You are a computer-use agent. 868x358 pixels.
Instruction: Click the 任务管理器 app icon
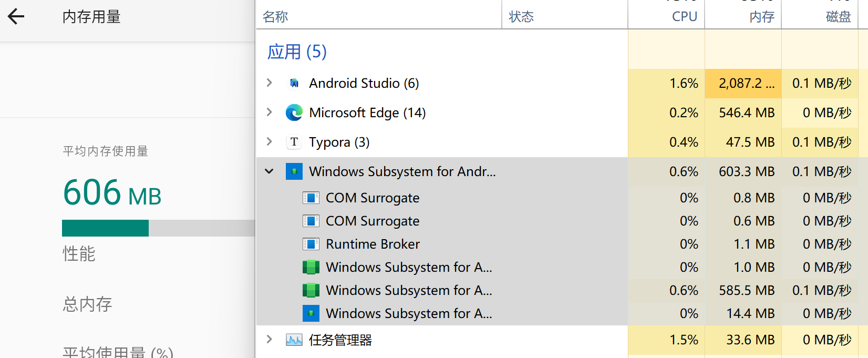point(294,340)
